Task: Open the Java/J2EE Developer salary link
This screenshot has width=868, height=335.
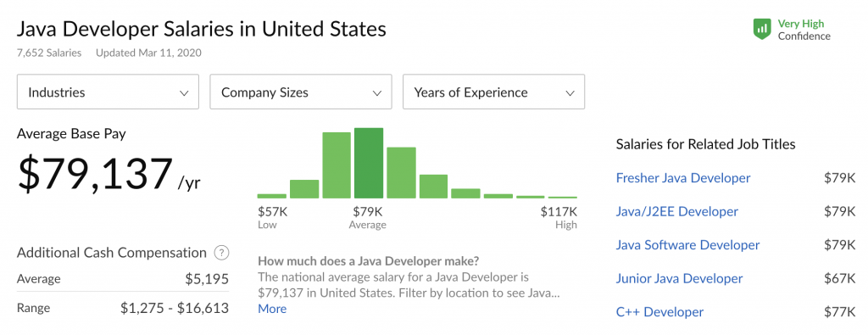Action: 677,211
